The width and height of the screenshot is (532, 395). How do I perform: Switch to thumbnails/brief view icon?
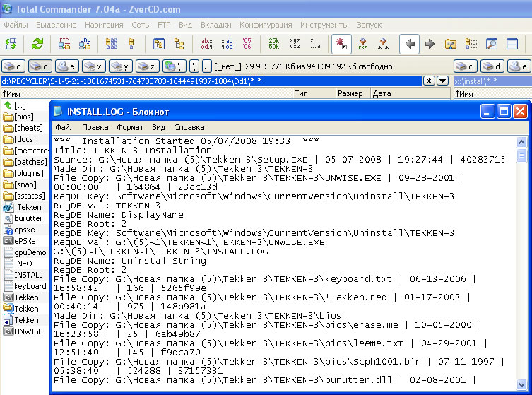(112, 44)
